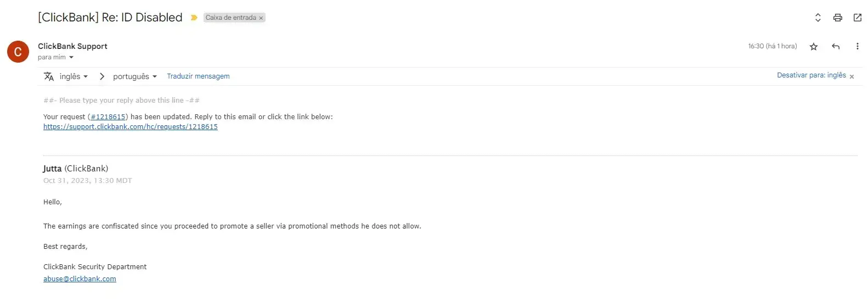
Task: Click the Caixa de entrada label chip
Action: [x=230, y=18]
